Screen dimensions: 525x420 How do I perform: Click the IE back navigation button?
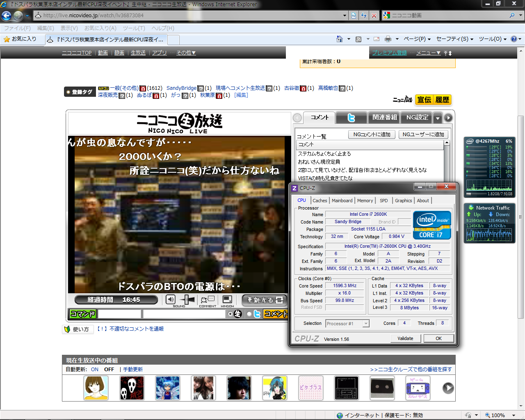tap(7, 16)
